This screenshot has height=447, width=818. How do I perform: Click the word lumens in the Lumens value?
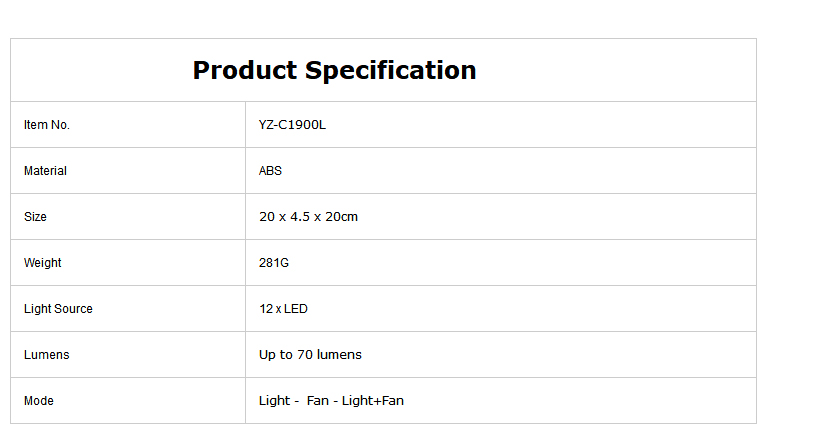coord(339,355)
